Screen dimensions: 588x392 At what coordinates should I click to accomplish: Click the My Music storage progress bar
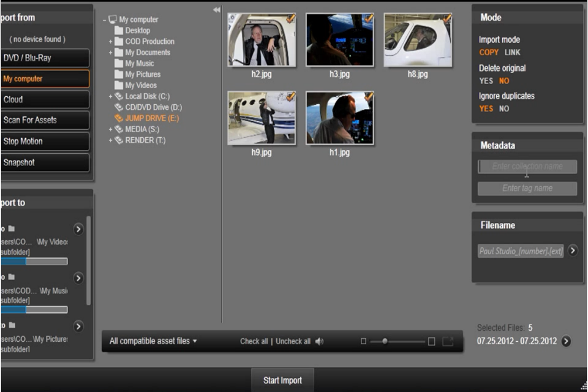click(34, 309)
